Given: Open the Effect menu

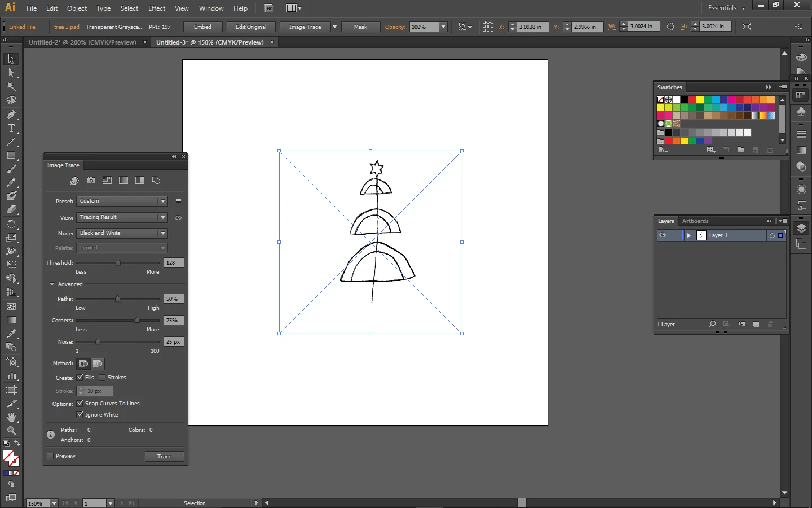Looking at the screenshot, I should tap(157, 8).
